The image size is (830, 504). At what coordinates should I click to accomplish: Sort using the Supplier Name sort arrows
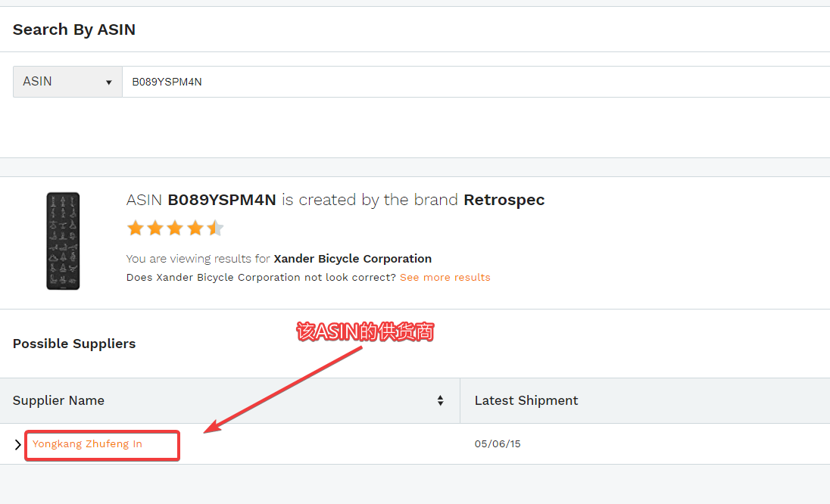pos(440,400)
